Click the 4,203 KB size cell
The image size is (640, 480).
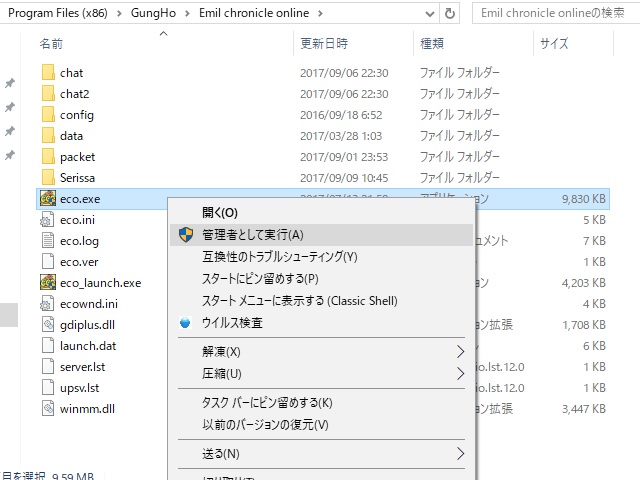point(584,283)
